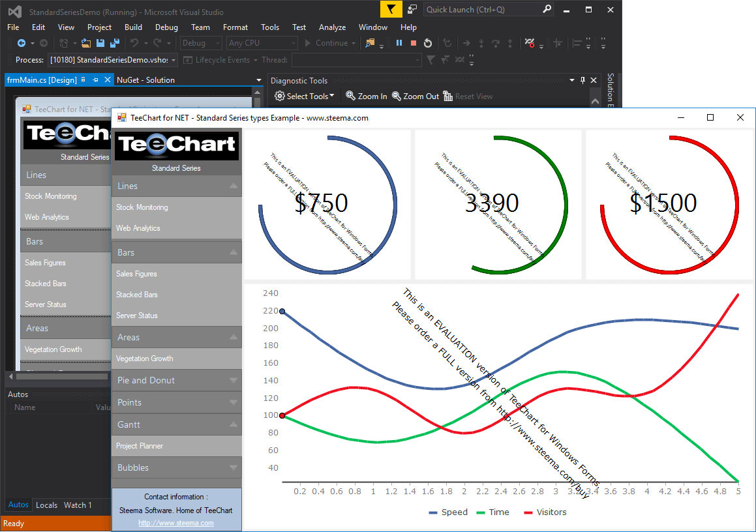
Task: Expand the Points section
Action: click(234, 402)
